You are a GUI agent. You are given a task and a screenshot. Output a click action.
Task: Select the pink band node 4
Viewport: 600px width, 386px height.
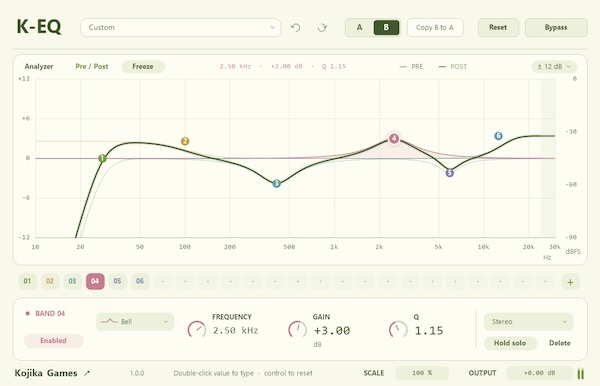394,138
